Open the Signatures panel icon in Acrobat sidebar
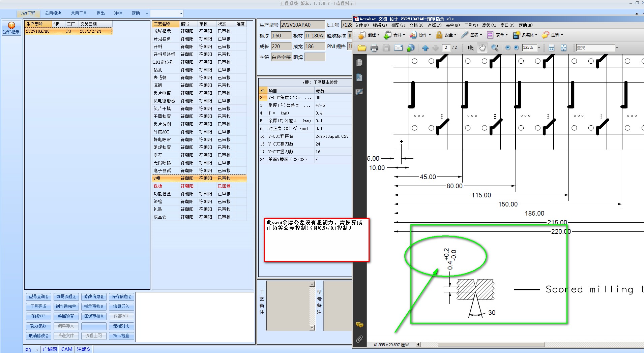 pyautogui.click(x=359, y=92)
